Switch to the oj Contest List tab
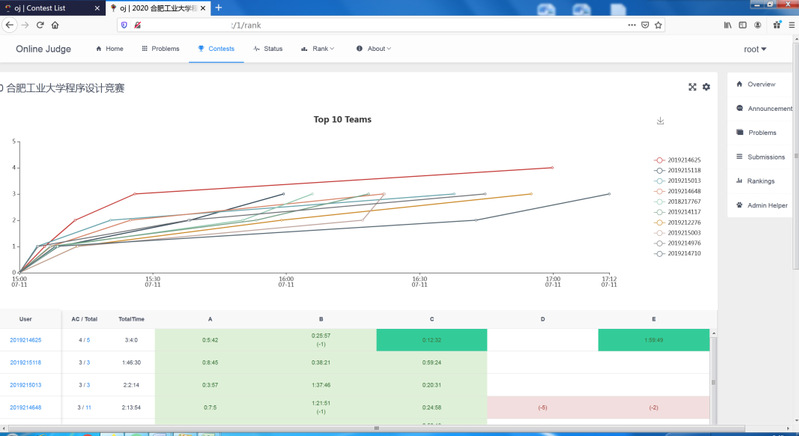This screenshot has height=436, width=799. [x=48, y=8]
